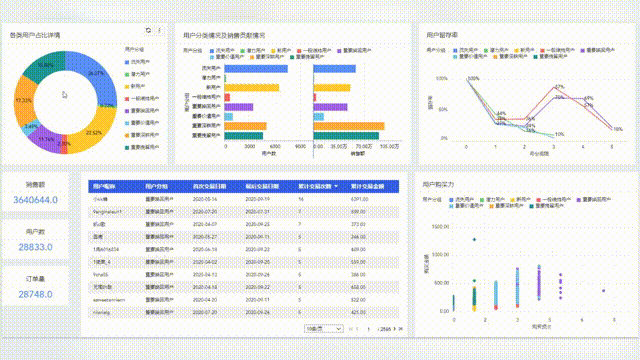640x360 pixels.
Task: Open the rows-per-page dropdown below the table
Action: (x=323, y=329)
